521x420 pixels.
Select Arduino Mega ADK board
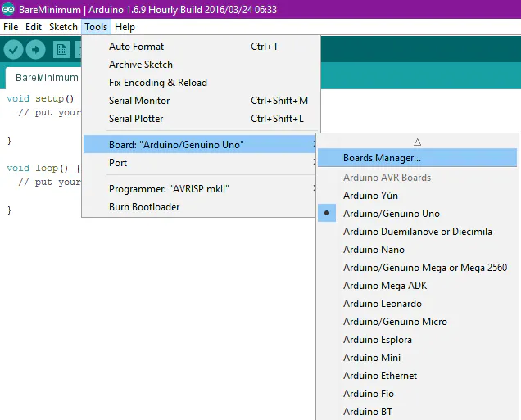pyautogui.click(x=417, y=286)
